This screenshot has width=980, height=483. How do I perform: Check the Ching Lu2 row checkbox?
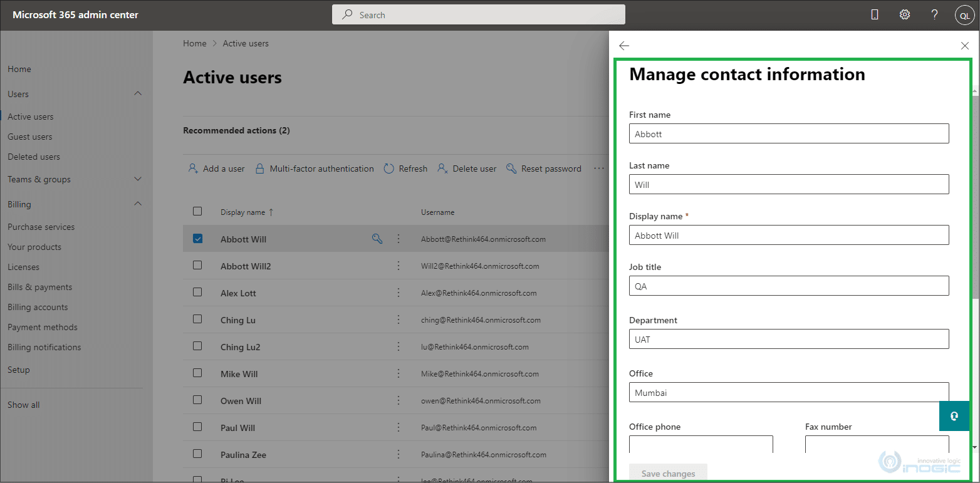pos(197,346)
